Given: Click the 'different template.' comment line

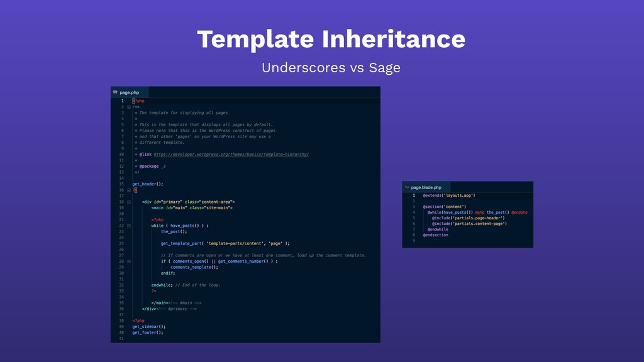Looking at the screenshot, I should click(x=160, y=143).
